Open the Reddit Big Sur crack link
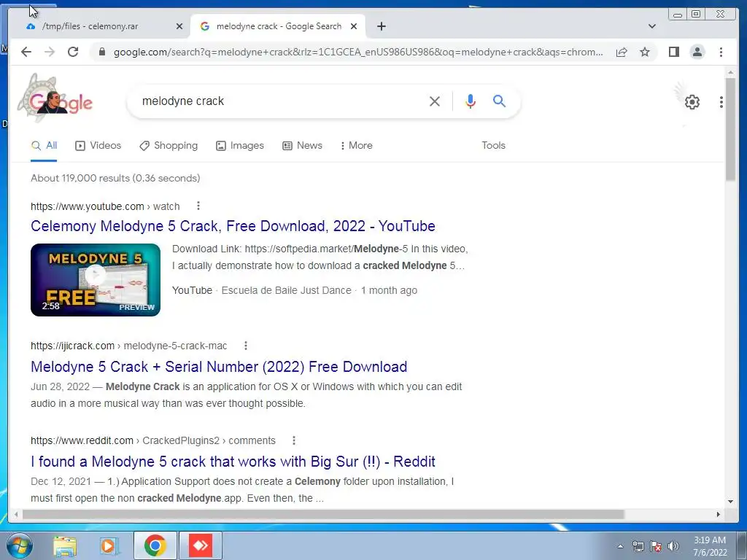 [233, 462]
